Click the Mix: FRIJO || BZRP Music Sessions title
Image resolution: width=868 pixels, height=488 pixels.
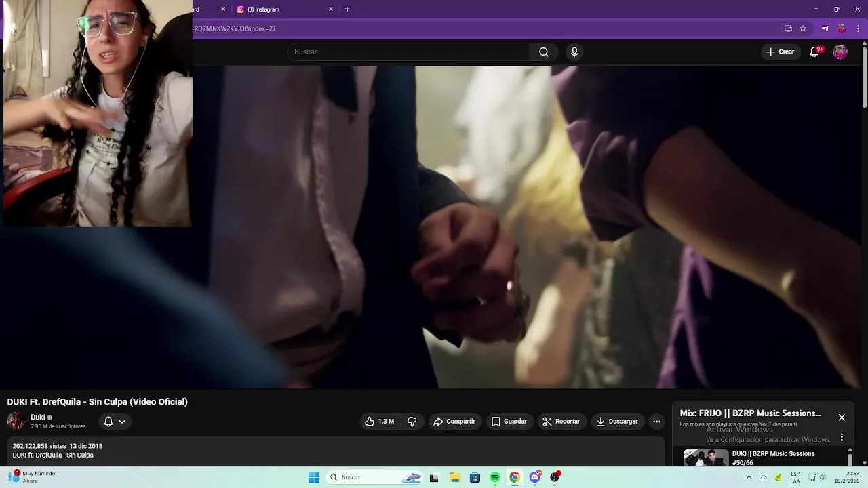(x=750, y=413)
